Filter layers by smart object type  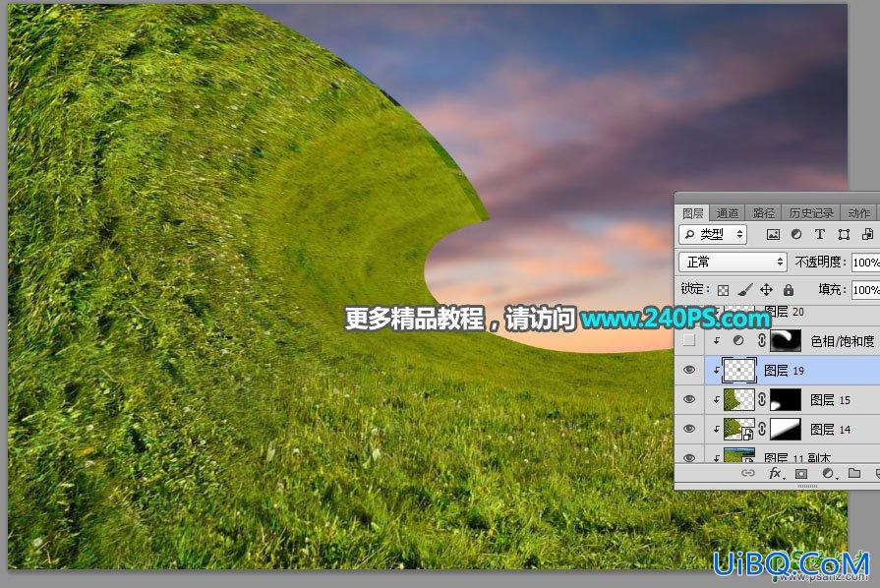(x=867, y=235)
